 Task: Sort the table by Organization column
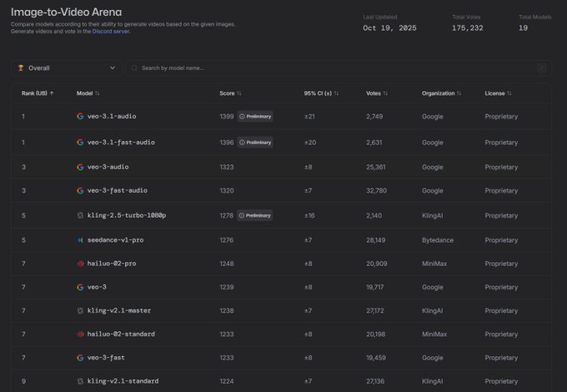[442, 93]
